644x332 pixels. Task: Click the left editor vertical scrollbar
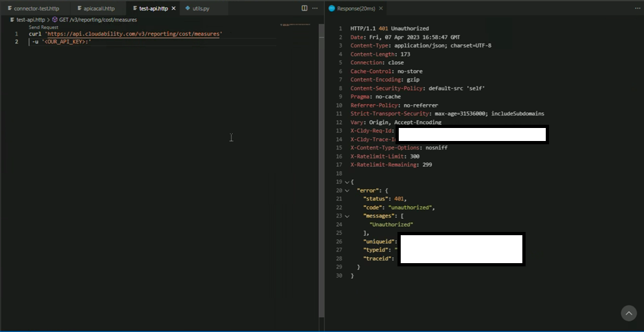[x=321, y=162]
